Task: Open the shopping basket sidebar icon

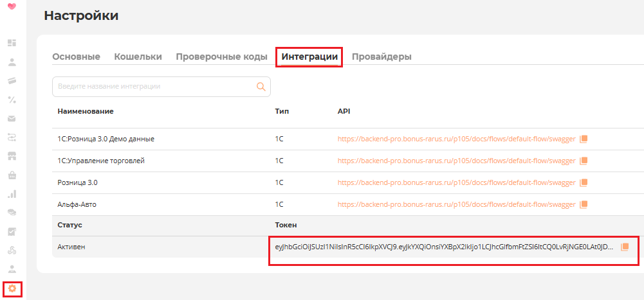Action: pos(12,175)
